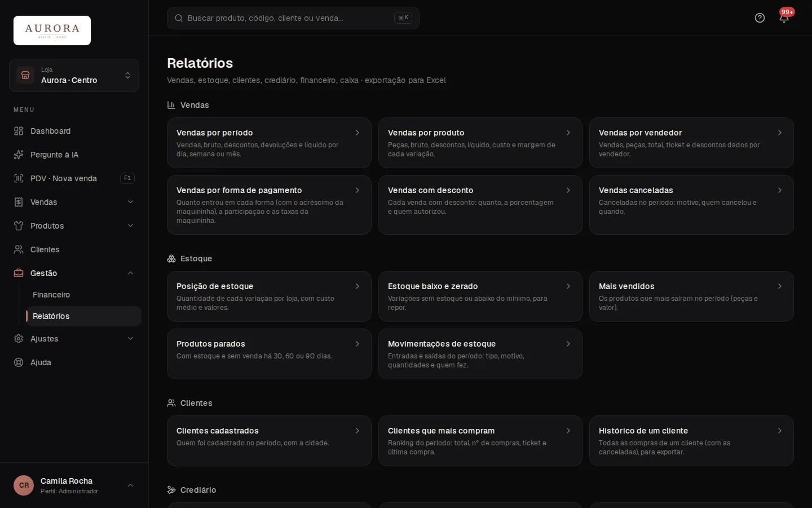Open the Produtos parados report
812x508 pixels.
pyautogui.click(x=269, y=354)
